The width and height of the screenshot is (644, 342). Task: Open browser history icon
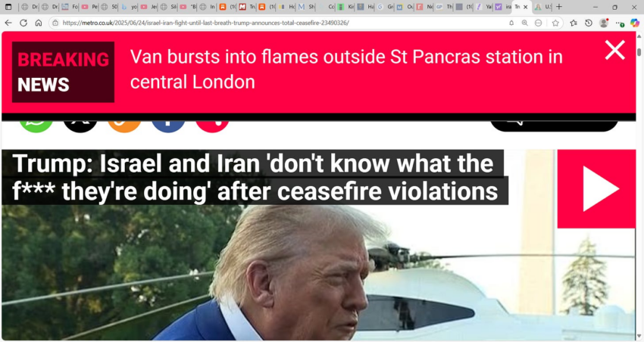click(589, 23)
